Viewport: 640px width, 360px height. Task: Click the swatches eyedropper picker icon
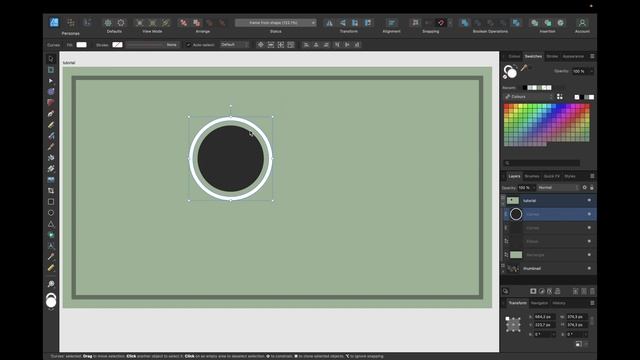524,69
